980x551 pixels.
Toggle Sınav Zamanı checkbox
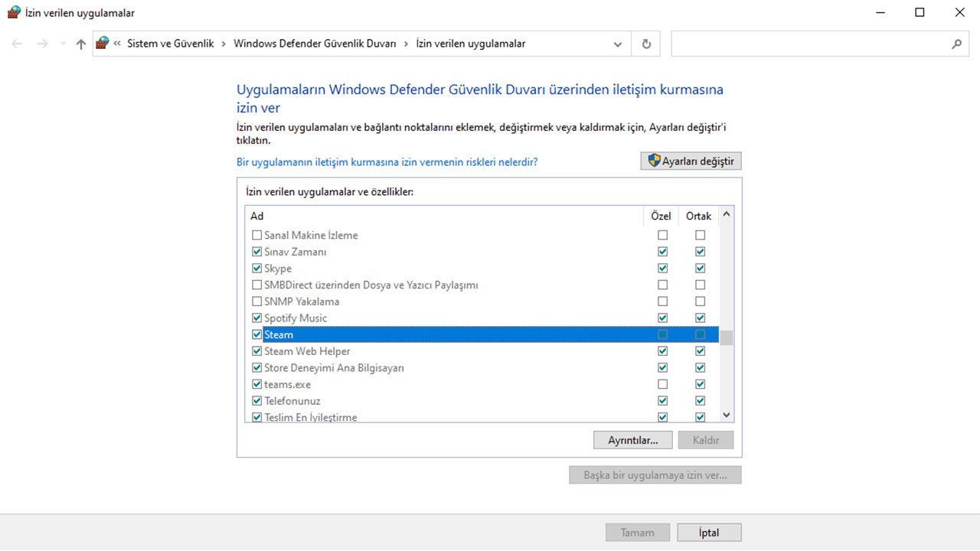(257, 252)
